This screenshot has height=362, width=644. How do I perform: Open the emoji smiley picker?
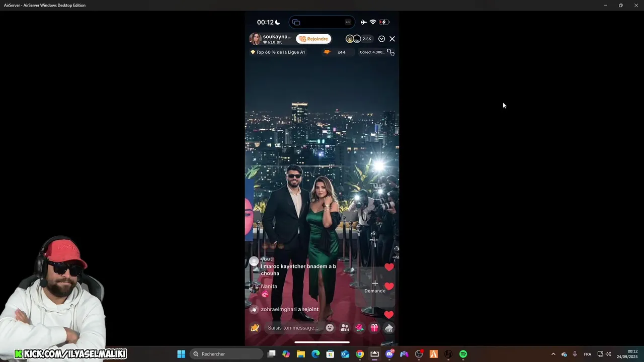tap(330, 328)
